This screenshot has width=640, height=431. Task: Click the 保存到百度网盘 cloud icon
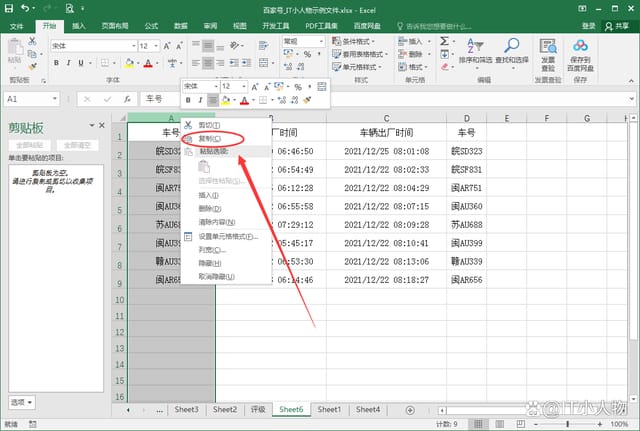pos(580,55)
